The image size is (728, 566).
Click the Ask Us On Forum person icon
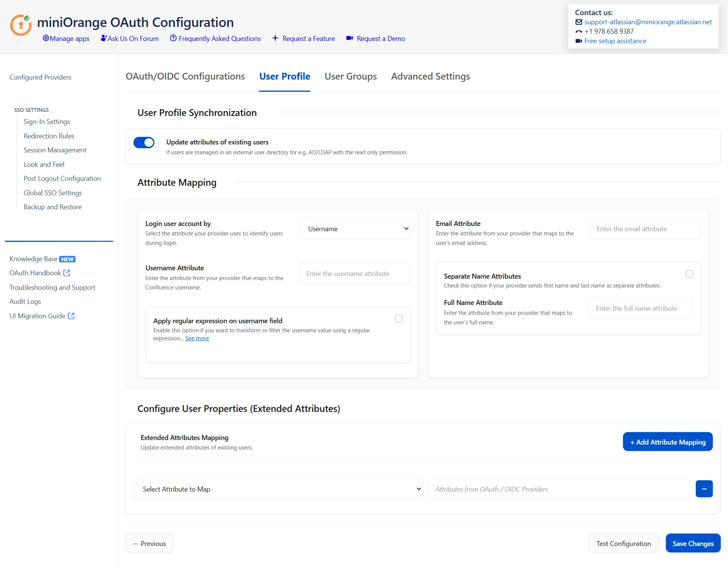coord(104,38)
